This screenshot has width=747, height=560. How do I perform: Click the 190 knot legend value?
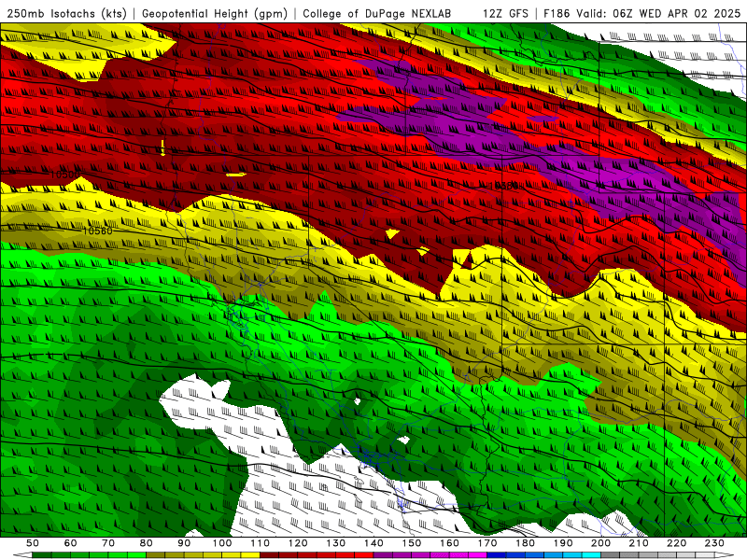(x=563, y=543)
